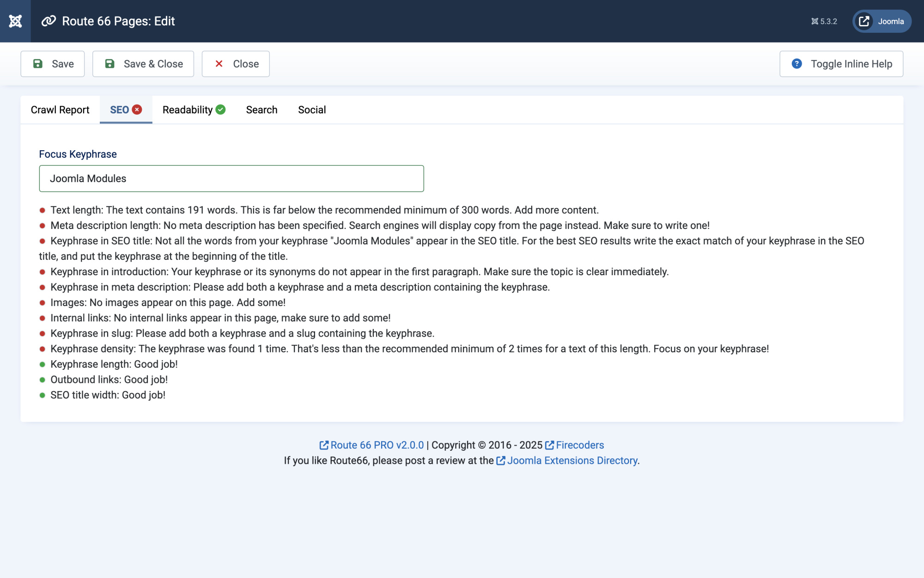Click red bullet beside Text length warning
The height and width of the screenshot is (578, 924).
pos(42,210)
